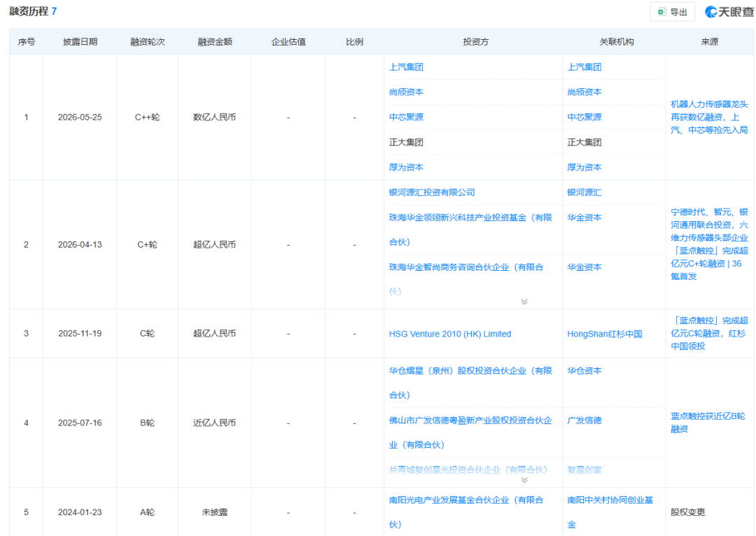Open 华仓熠星（泉州）股权投资合伙企业 link

click(470, 383)
